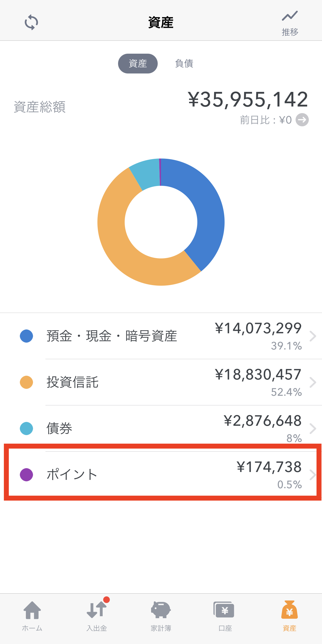Select the 資産 pill toggle
This screenshot has width=322, height=644.
138,64
